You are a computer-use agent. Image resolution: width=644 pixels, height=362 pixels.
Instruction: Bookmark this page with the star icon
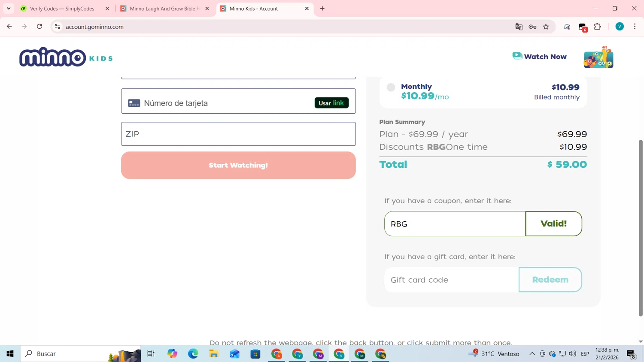pos(546,27)
